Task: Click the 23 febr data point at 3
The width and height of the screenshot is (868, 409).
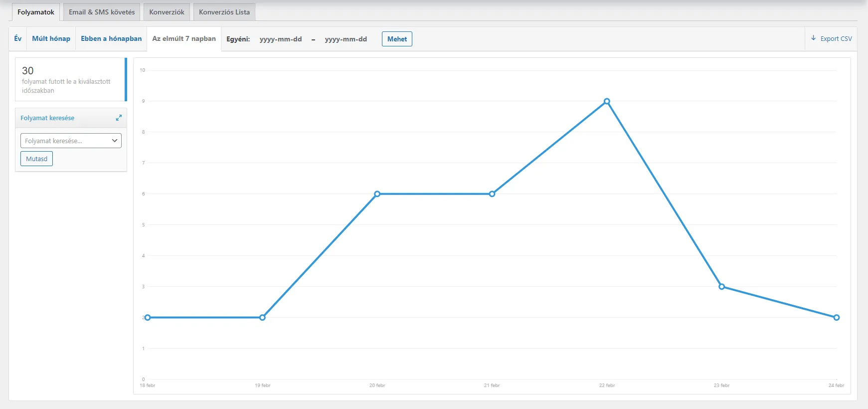Action: (x=721, y=286)
